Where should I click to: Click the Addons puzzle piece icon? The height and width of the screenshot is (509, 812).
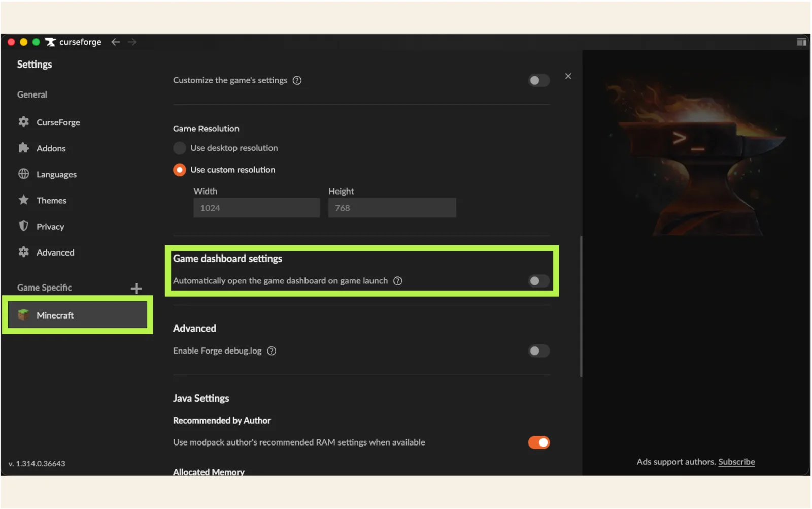[23, 148]
